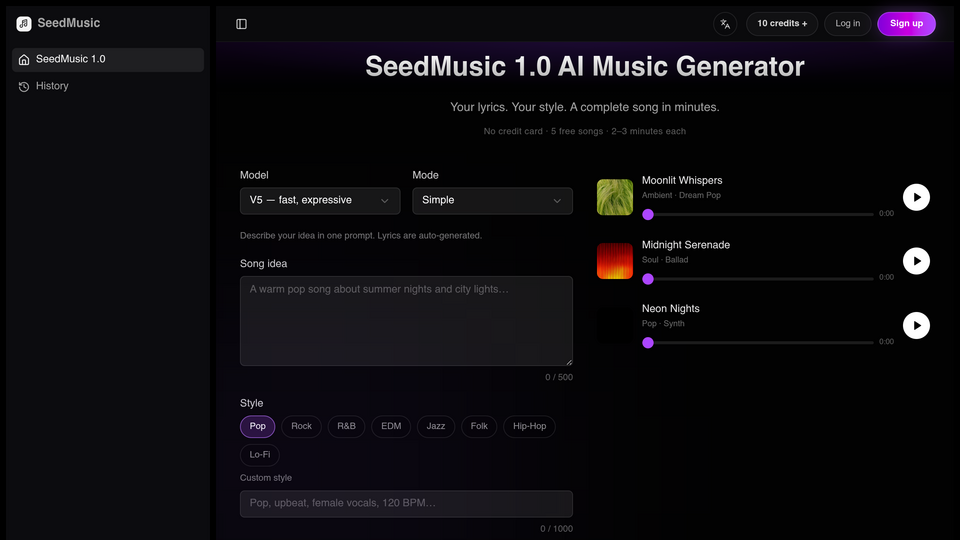The width and height of the screenshot is (960, 540).
Task: Click the Sign up button
Action: [x=906, y=24]
